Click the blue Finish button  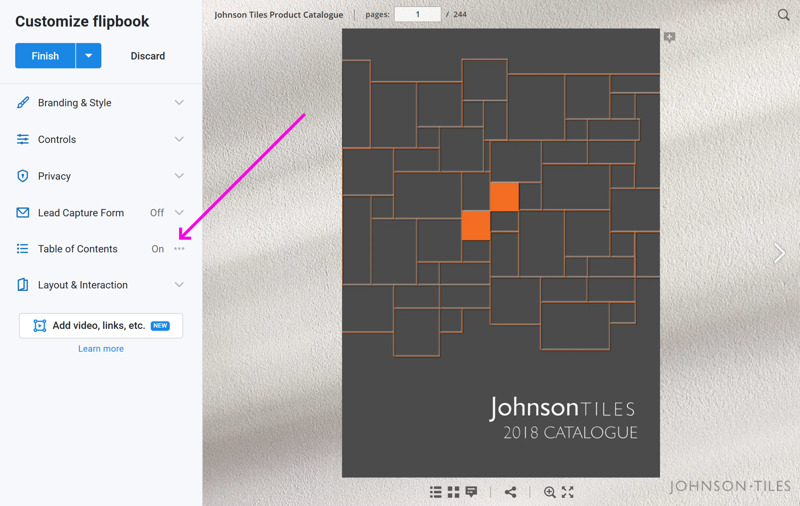click(45, 56)
